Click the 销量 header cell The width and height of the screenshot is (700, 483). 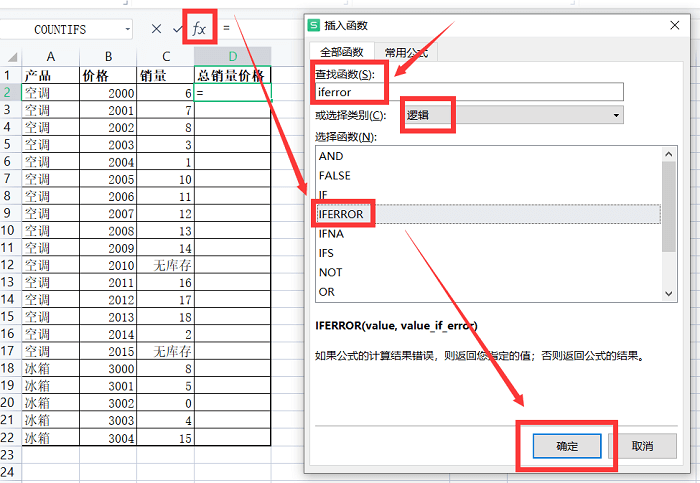coord(166,75)
